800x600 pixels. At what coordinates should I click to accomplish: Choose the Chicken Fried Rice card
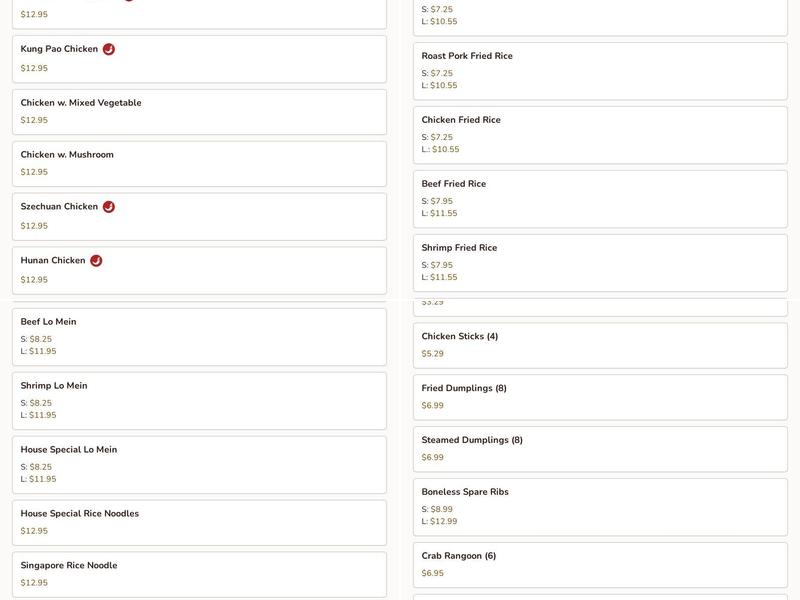600,134
